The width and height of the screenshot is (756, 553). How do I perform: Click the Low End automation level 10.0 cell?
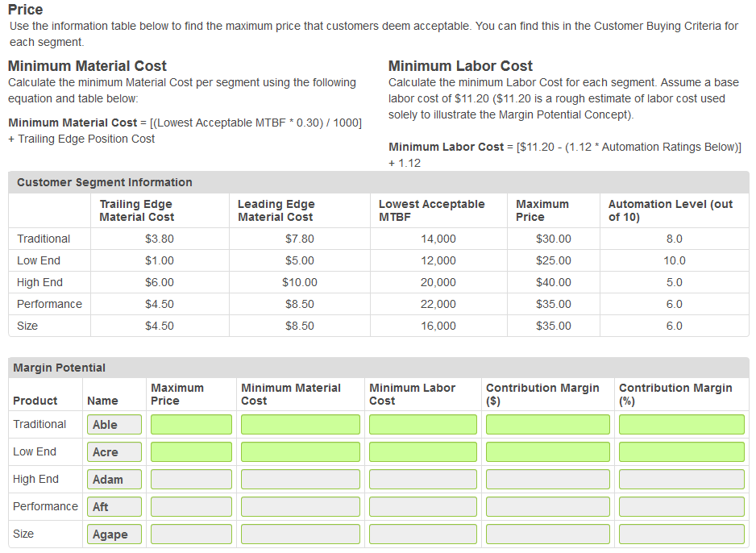click(674, 260)
